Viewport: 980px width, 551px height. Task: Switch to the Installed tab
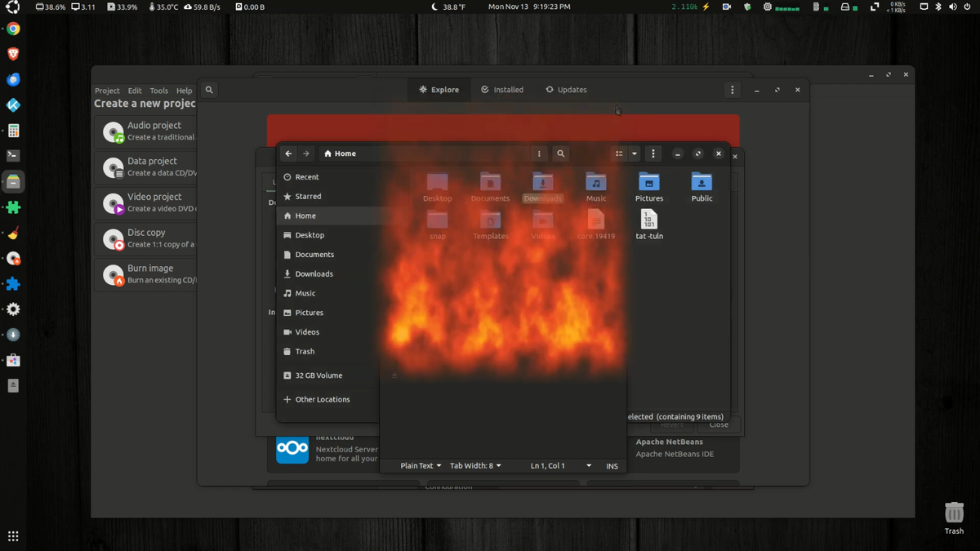click(502, 90)
